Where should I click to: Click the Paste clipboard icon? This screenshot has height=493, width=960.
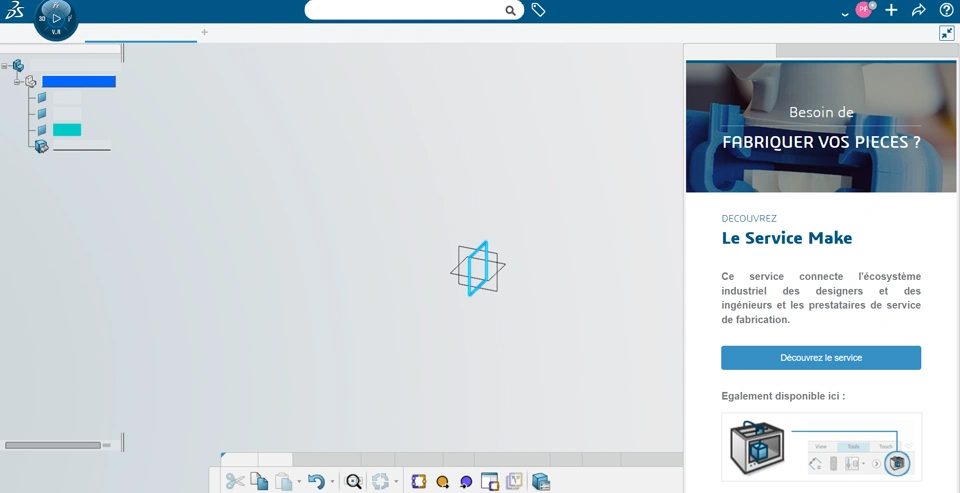[283, 481]
